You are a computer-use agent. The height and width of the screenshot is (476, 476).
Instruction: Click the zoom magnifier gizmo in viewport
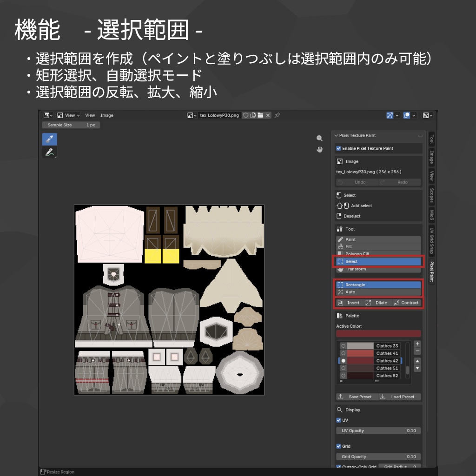click(319, 139)
